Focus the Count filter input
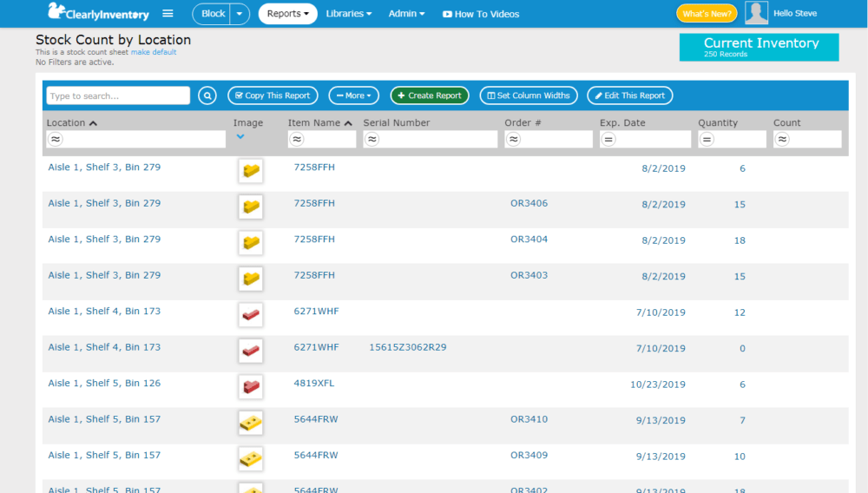The width and height of the screenshot is (868, 493). click(x=807, y=140)
